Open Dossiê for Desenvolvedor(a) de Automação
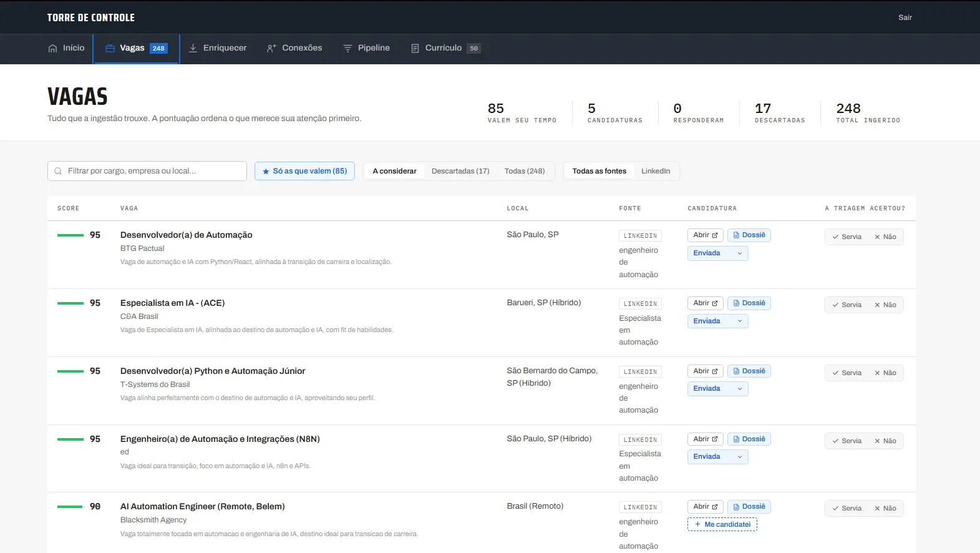Viewport: 980px width, 553px height. [749, 235]
